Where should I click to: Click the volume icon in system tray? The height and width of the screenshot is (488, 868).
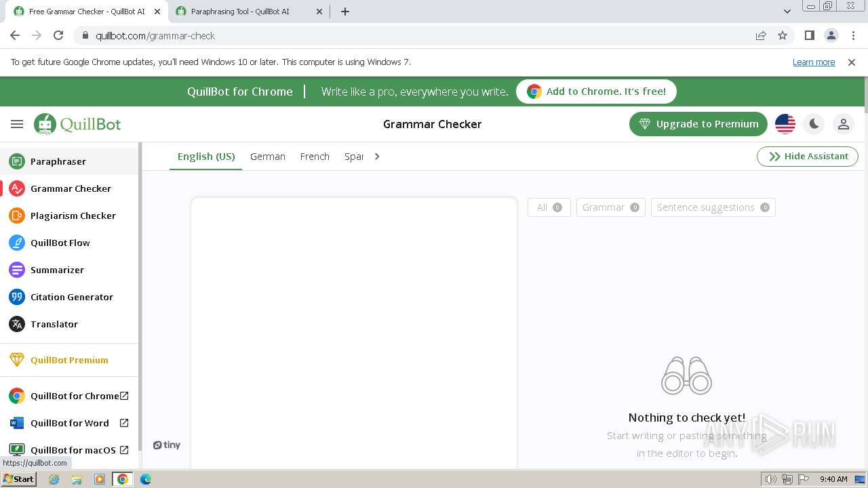click(771, 479)
